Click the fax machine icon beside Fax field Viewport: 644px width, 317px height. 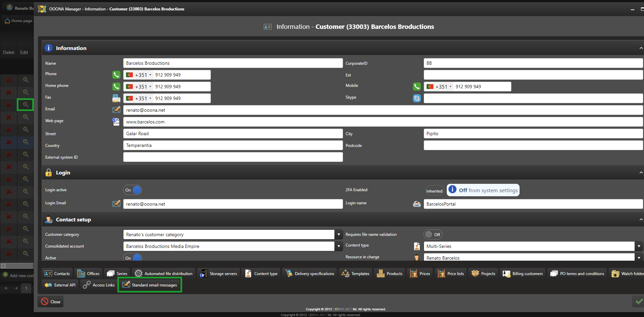tap(116, 98)
